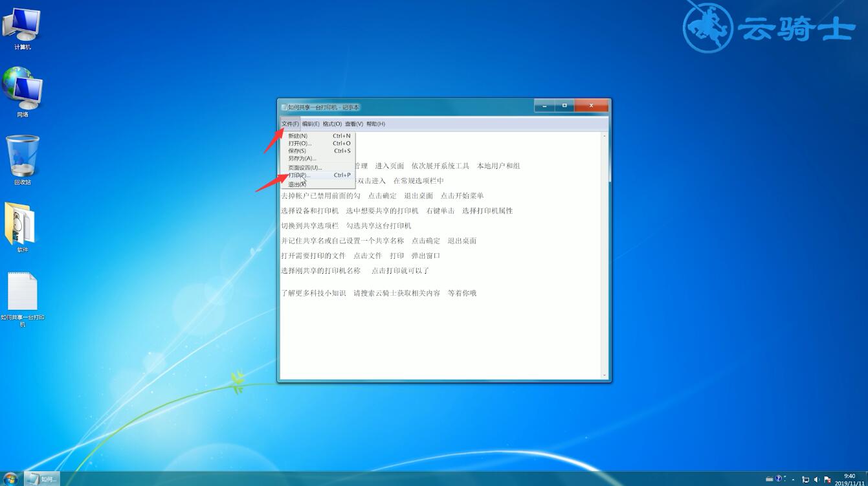868x486 pixels.
Task: Open the 计算机 desktop icon
Action: [x=22, y=29]
